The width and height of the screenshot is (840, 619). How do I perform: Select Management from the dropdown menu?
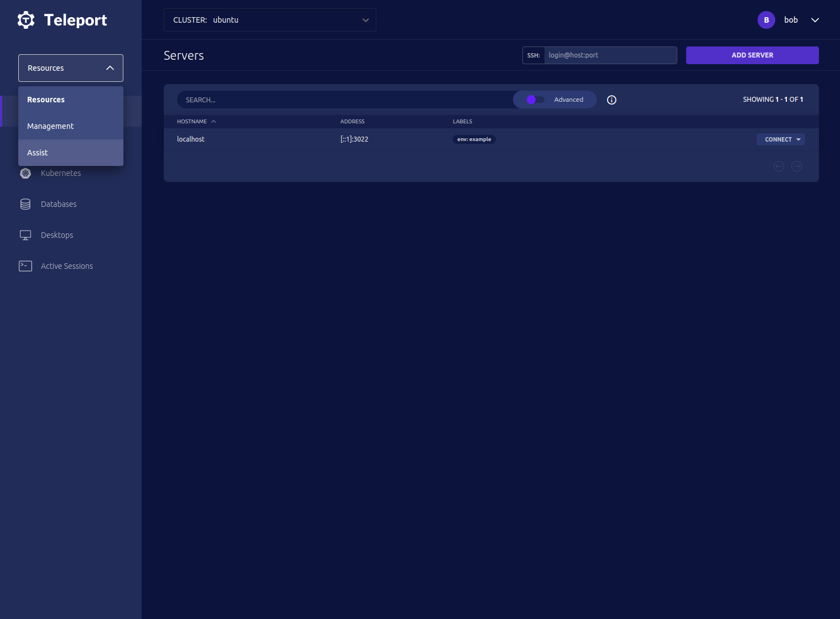coord(50,126)
